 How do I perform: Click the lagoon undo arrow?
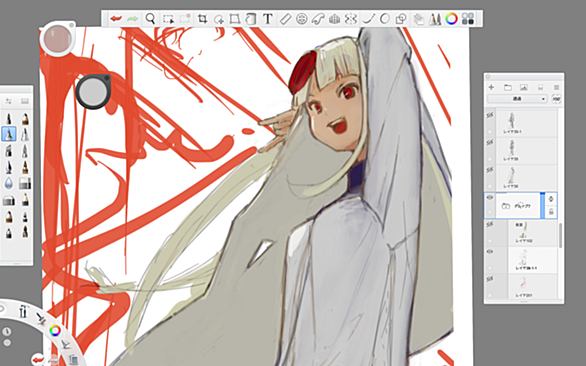click(38, 360)
